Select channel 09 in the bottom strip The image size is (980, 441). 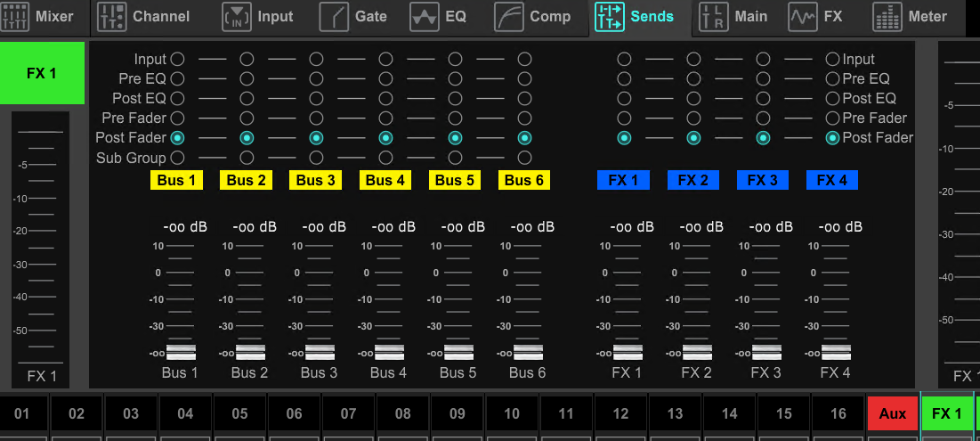pos(458,413)
